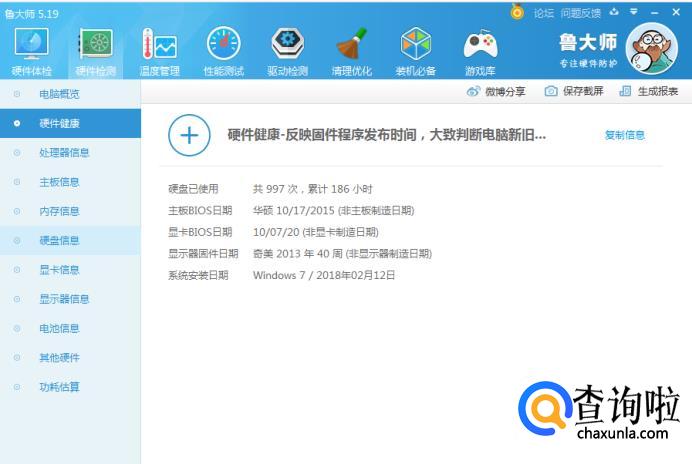The width and height of the screenshot is (692, 464).
Task: Click the gold medal icon in title bar
Action: [517, 12]
